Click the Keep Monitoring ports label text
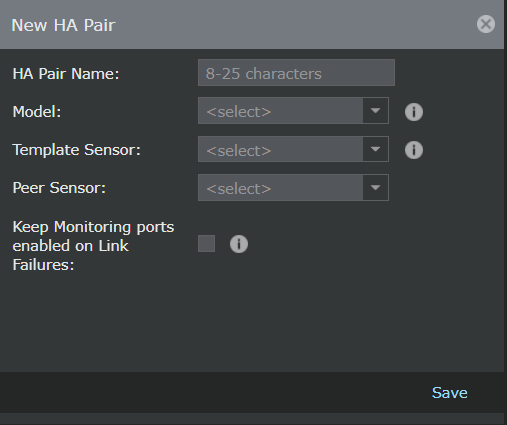The height and width of the screenshot is (425, 507). point(93,246)
